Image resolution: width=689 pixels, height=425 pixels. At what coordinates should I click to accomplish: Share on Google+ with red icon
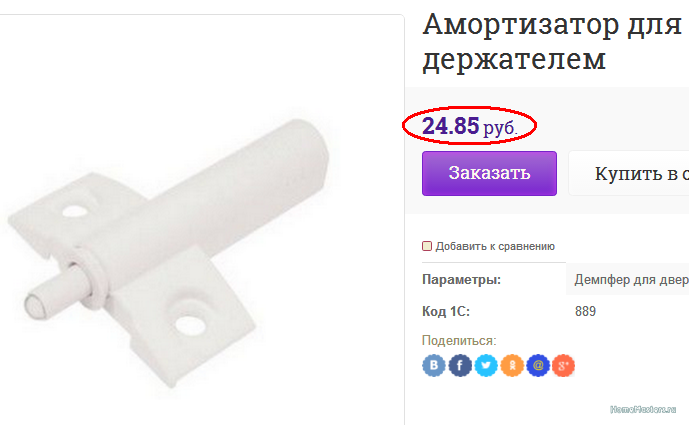pos(563,365)
